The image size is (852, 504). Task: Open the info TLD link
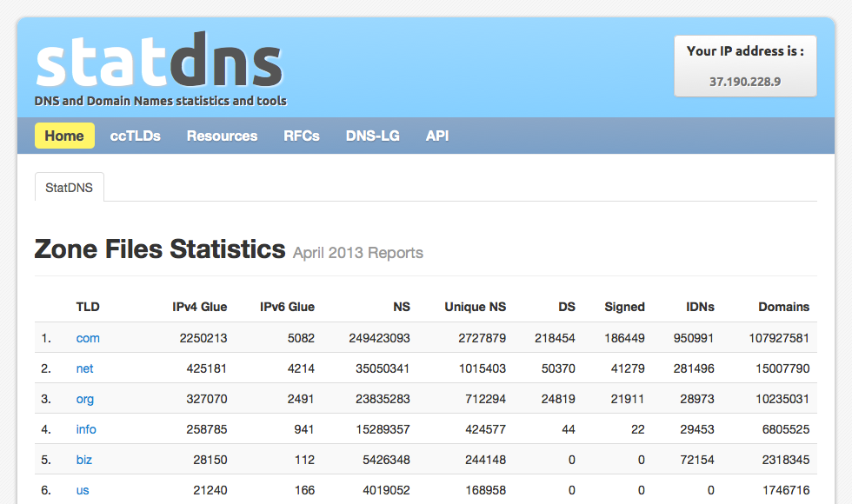(x=86, y=429)
